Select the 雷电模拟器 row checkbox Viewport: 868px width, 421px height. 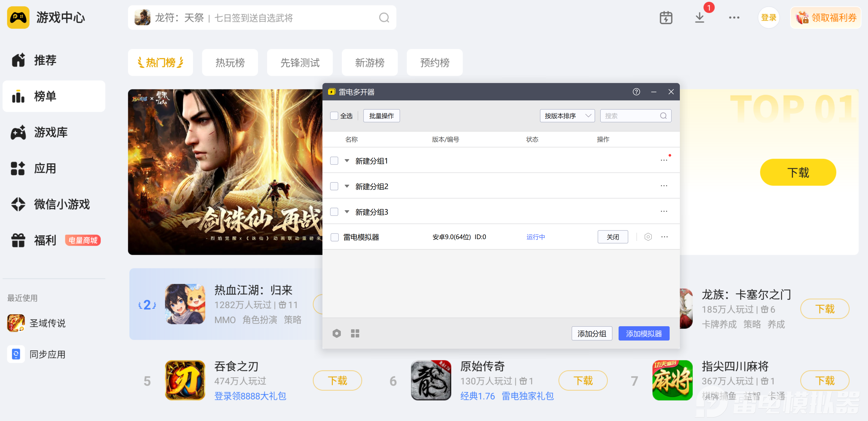point(334,237)
